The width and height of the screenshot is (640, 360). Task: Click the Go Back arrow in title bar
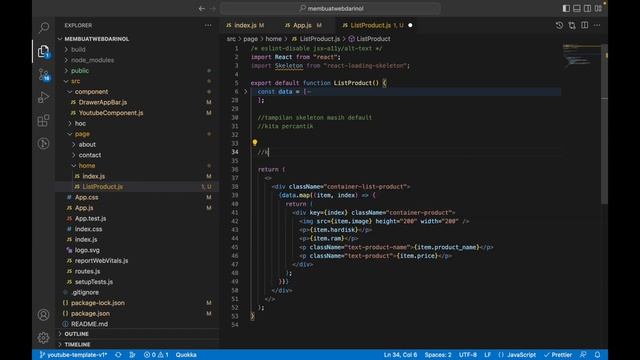coord(202,8)
